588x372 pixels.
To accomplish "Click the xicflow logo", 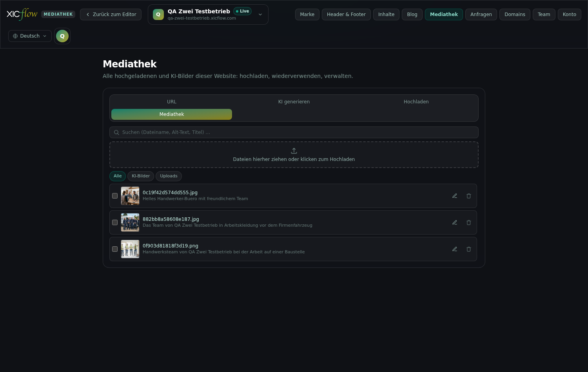I will [22, 14].
